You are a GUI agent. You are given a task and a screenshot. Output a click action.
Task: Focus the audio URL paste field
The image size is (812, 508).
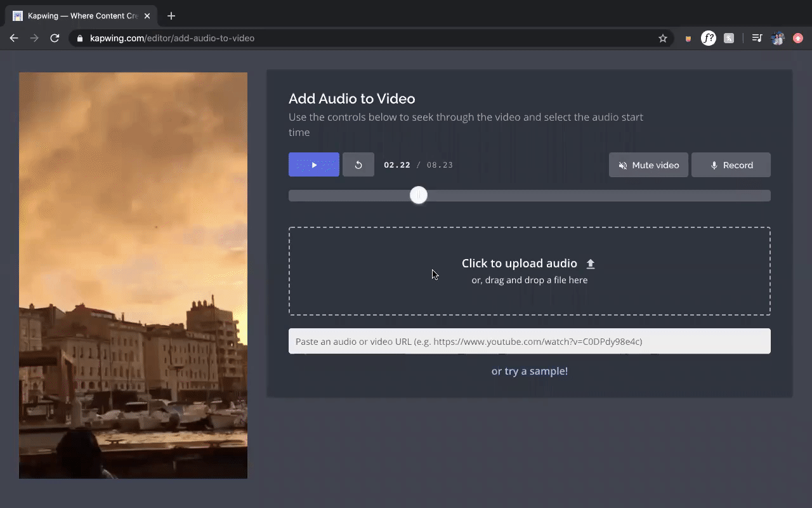click(x=529, y=342)
